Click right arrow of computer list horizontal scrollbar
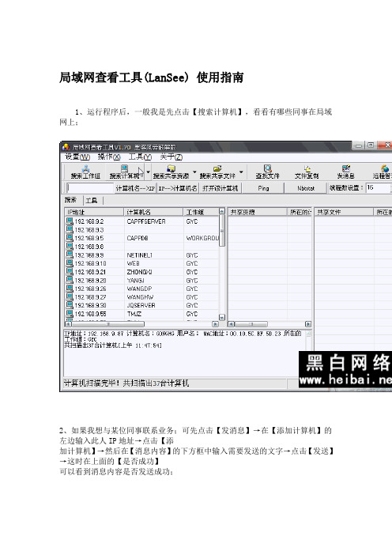 [x=215, y=324]
